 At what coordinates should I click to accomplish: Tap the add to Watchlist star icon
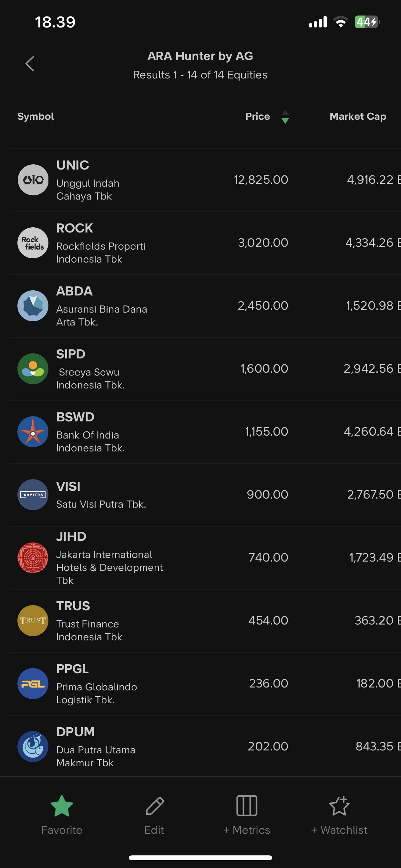click(x=339, y=806)
